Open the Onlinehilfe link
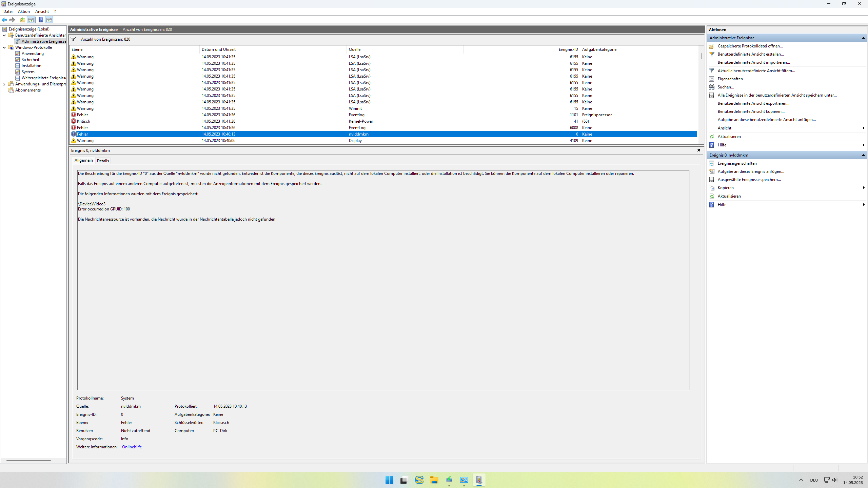The image size is (868, 488). 132,447
